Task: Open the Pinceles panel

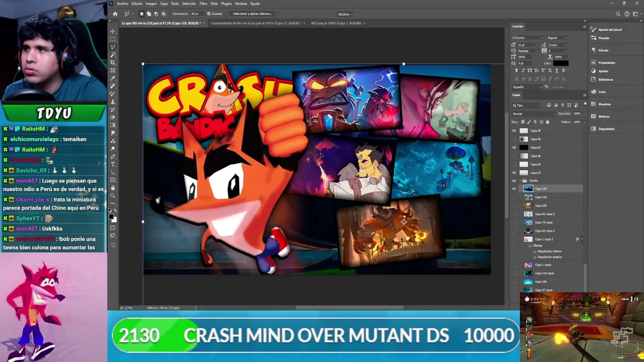Action: coord(600,38)
